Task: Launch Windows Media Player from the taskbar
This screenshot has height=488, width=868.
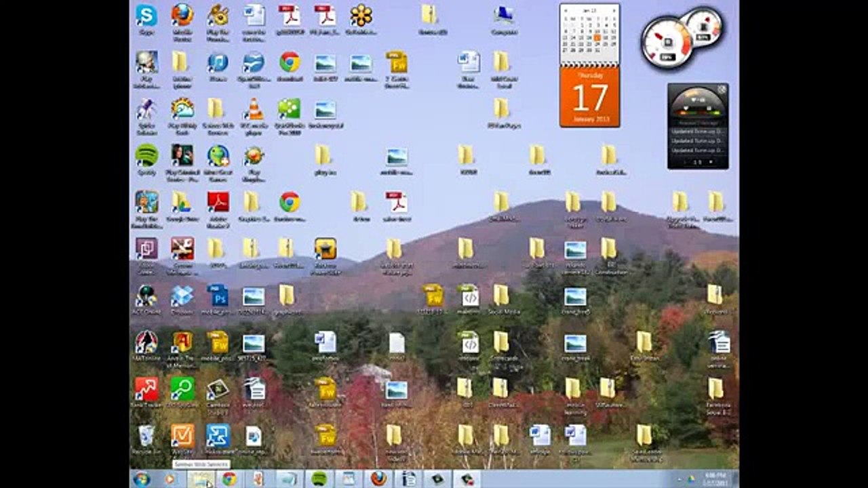Action: [170, 479]
